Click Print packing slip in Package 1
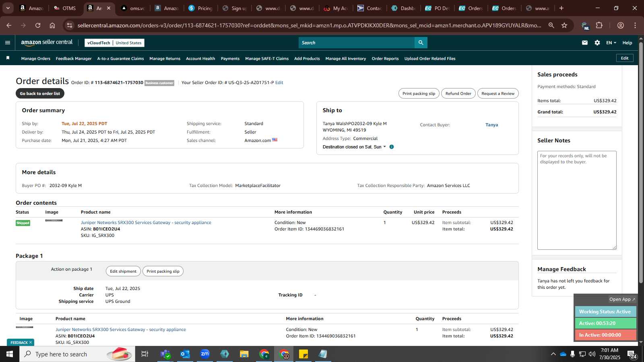The image size is (644, 362). (163, 271)
